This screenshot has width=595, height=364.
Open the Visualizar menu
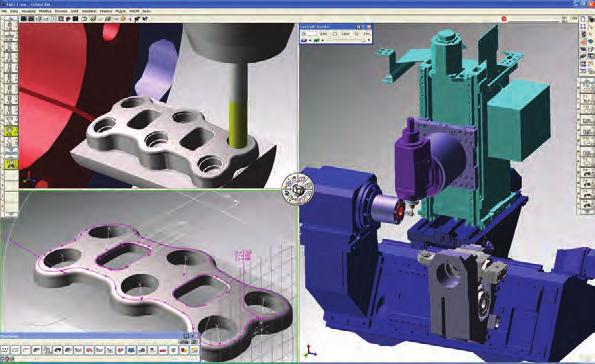pos(28,11)
